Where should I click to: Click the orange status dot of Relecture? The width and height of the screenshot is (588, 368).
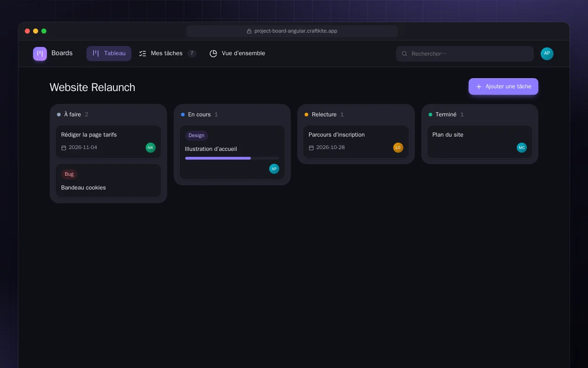(x=306, y=115)
